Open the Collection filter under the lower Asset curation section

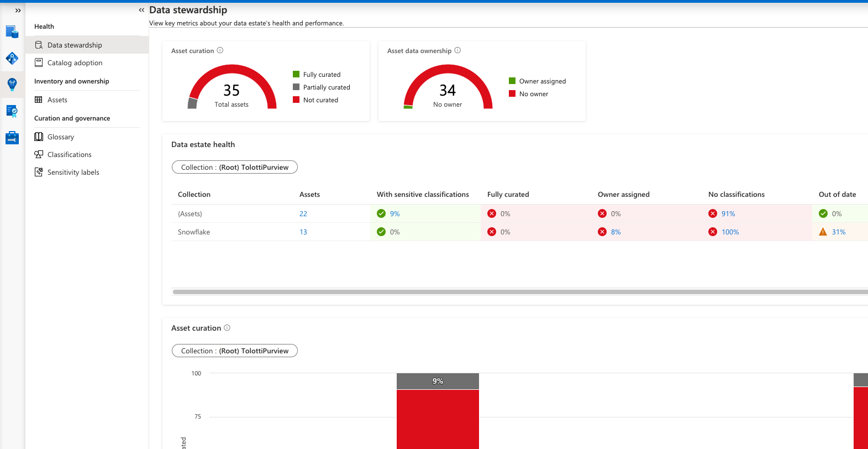pyautogui.click(x=235, y=351)
